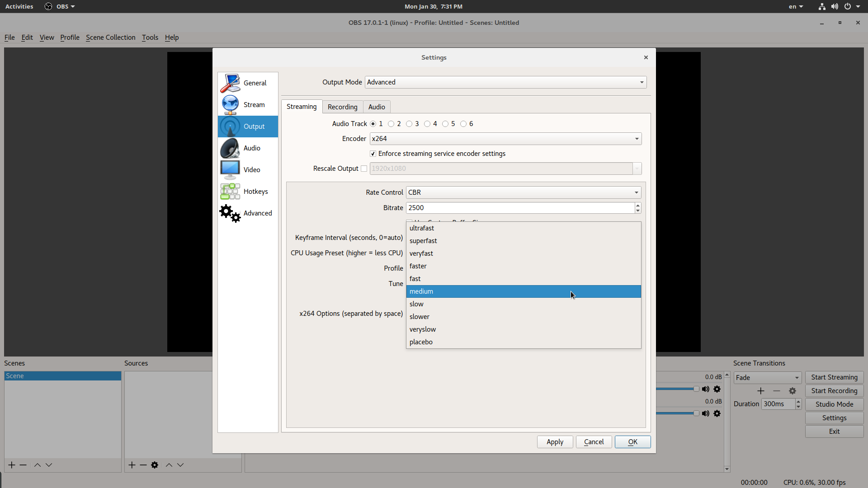Click the sources properties gear icon
The width and height of the screenshot is (868, 488).
coord(155,465)
